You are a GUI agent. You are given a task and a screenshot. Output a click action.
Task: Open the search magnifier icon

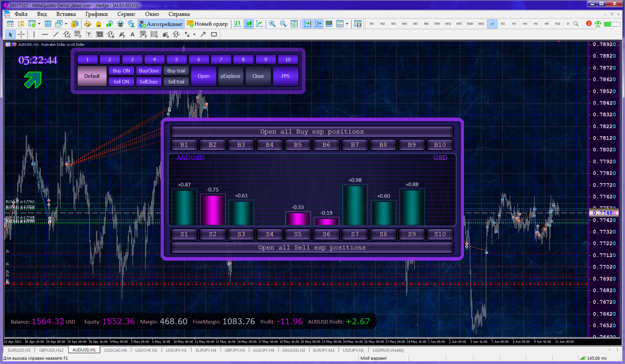(x=576, y=24)
